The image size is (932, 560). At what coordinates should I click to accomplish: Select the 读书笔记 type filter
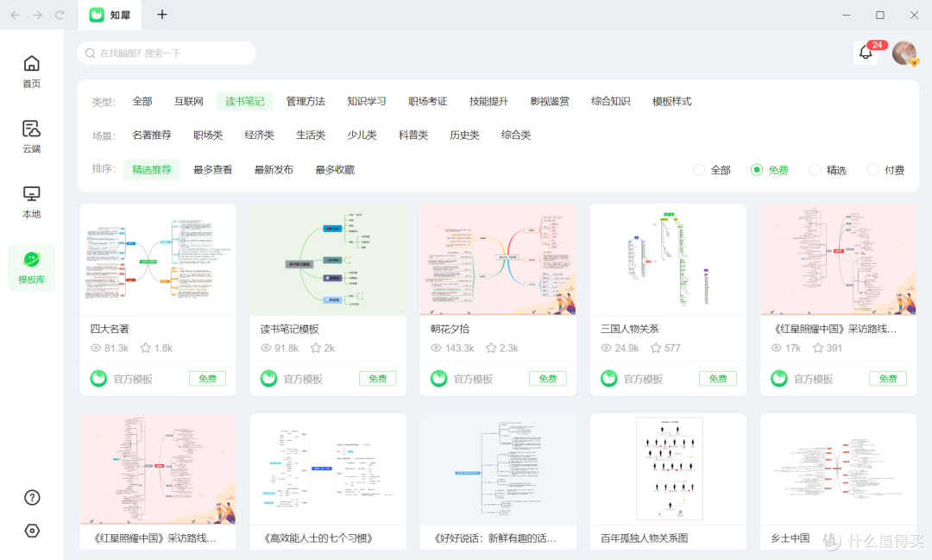click(245, 102)
